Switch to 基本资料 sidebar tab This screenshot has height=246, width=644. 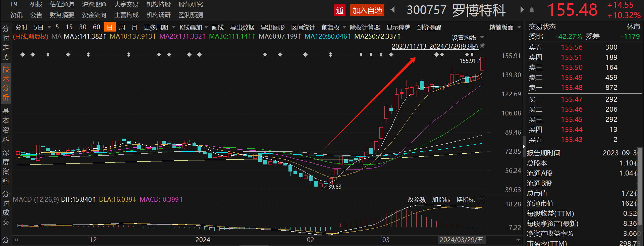pyautogui.click(x=6, y=125)
